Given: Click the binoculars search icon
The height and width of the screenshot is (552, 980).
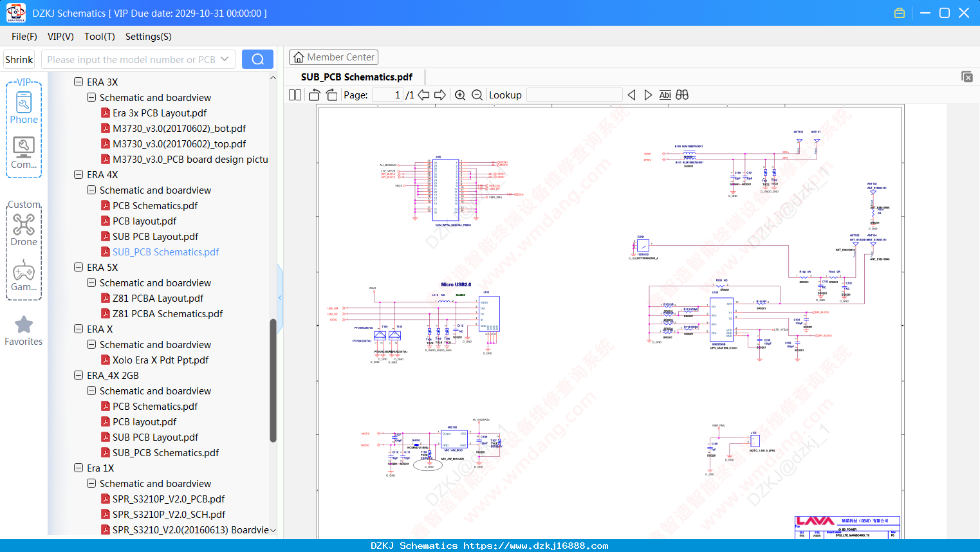Looking at the screenshot, I should [x=682, y=95].
